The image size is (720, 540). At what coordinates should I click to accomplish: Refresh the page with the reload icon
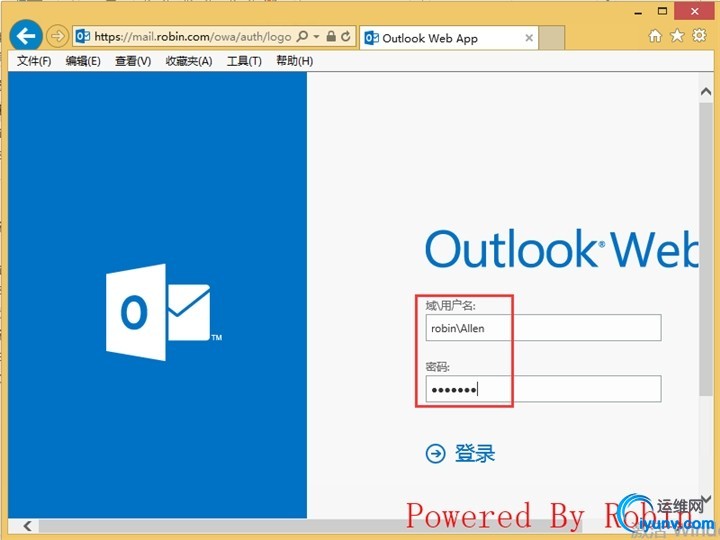point(346,36)
